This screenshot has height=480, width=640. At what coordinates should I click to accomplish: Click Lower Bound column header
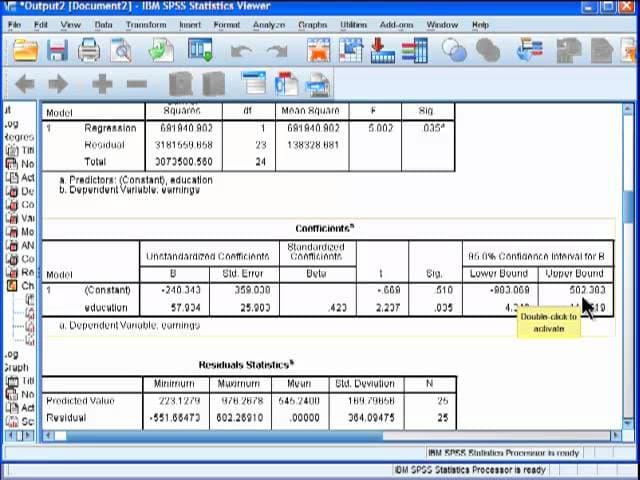[x=499, y=273]
